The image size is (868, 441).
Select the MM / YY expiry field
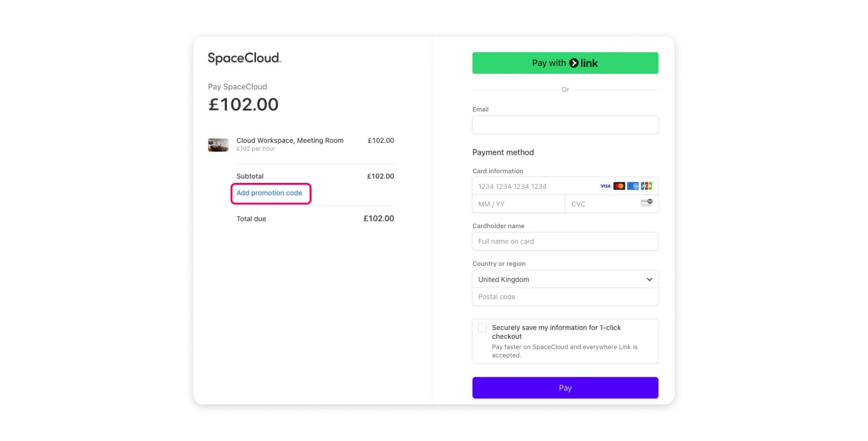[x=519, y=204]
